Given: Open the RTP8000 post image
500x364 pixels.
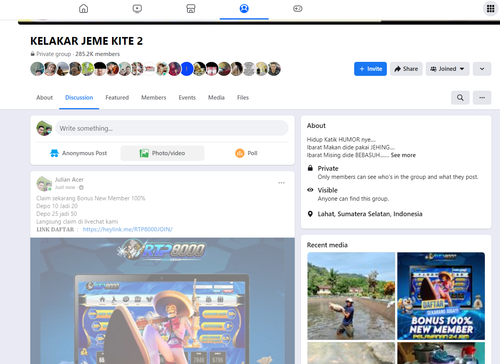Looking at the screenshot, I should point(162,301).
